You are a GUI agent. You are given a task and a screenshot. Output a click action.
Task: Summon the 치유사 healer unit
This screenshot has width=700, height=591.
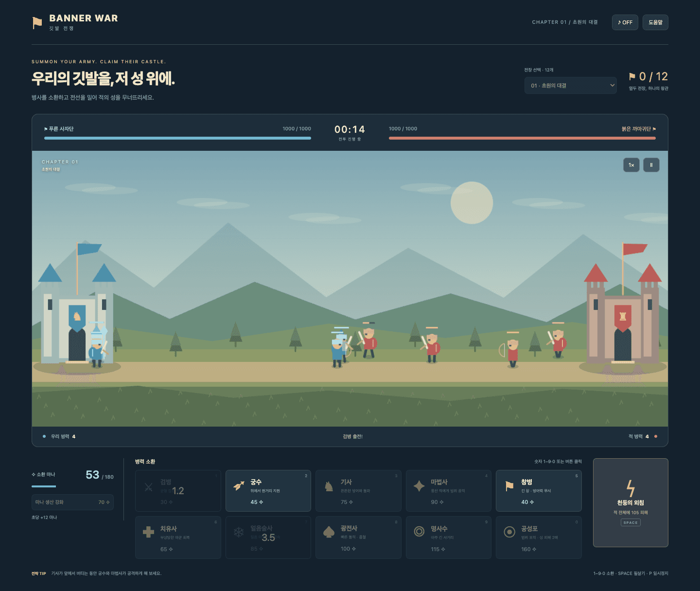pos(178,537)
